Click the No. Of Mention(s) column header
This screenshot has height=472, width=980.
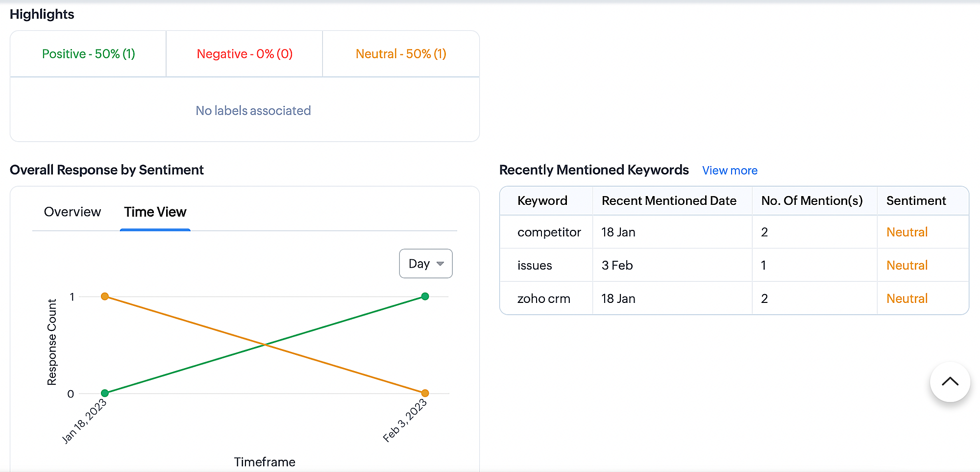pyautogui.click(x=811, y=201)
